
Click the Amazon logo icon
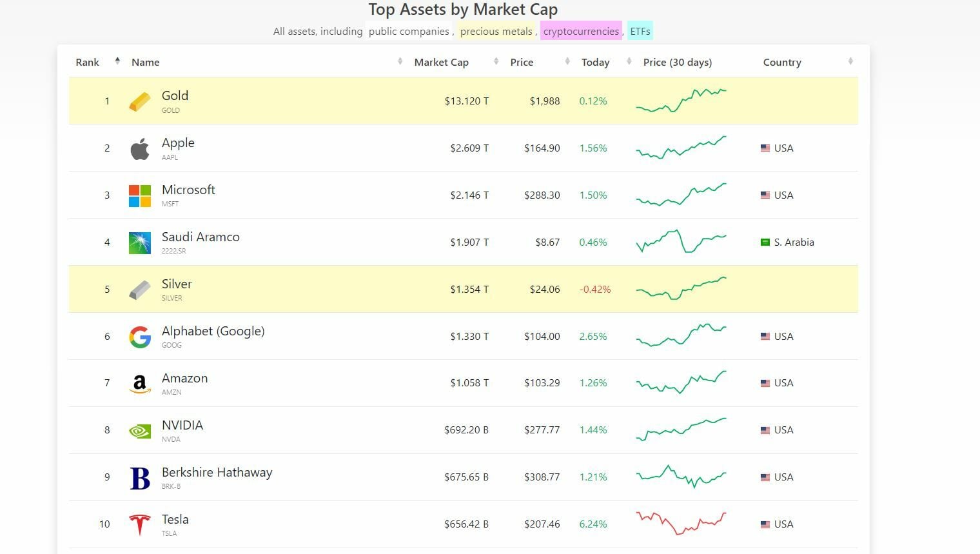point(140,384)
